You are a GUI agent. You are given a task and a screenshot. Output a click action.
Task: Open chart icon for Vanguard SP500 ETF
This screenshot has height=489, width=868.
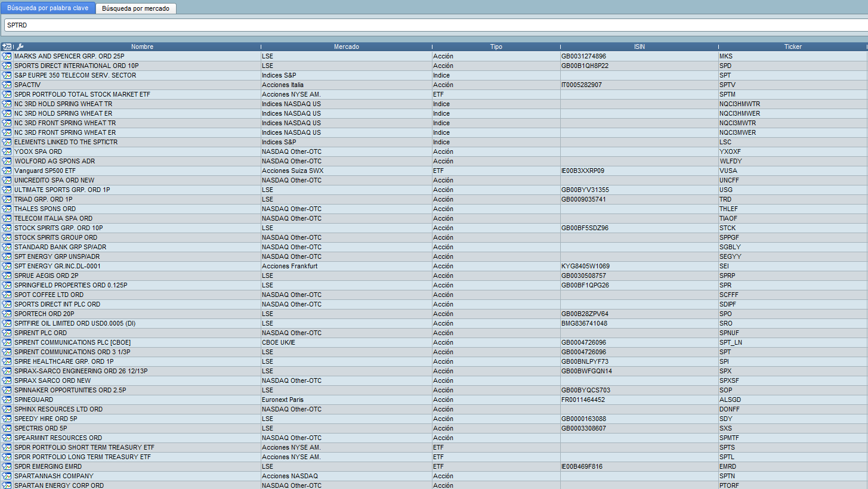click(7, 171)
